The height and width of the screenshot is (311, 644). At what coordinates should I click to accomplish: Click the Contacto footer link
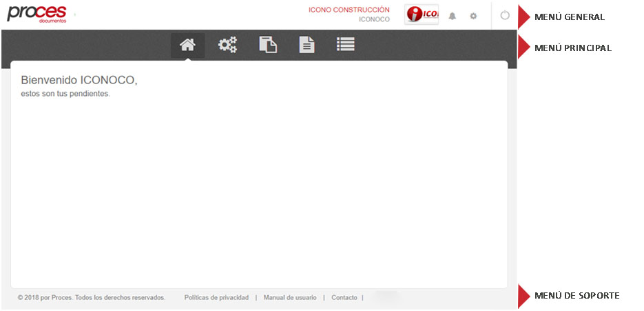point(344,298)
